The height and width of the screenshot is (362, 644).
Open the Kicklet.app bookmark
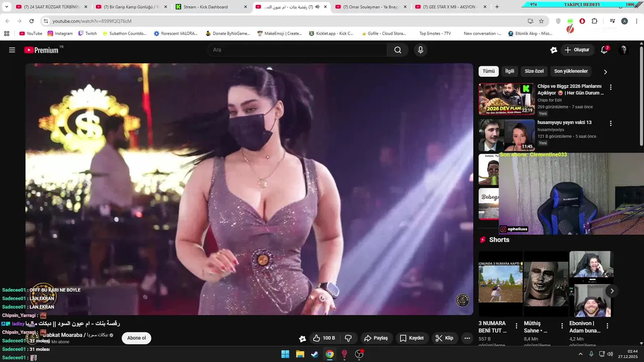point(331,34)
